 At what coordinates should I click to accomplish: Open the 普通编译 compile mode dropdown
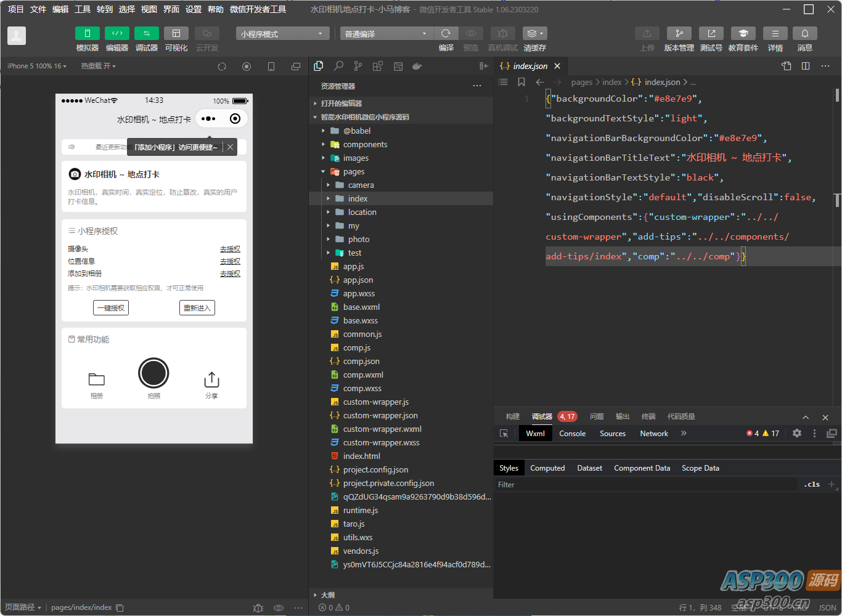(386, 34)
